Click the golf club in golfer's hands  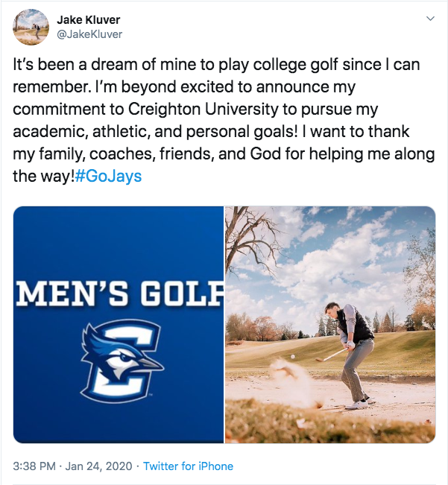click(330, 355)
